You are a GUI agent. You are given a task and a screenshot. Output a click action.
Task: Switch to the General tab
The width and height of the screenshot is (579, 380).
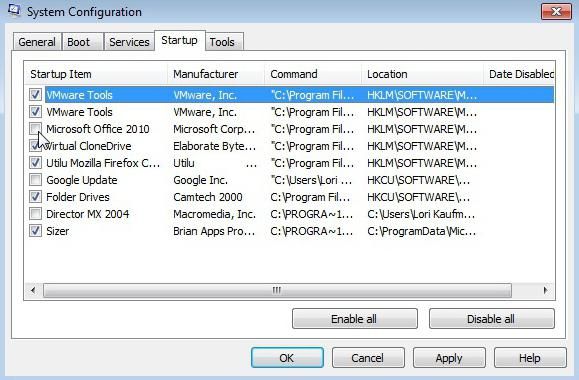tap(37, 42)
